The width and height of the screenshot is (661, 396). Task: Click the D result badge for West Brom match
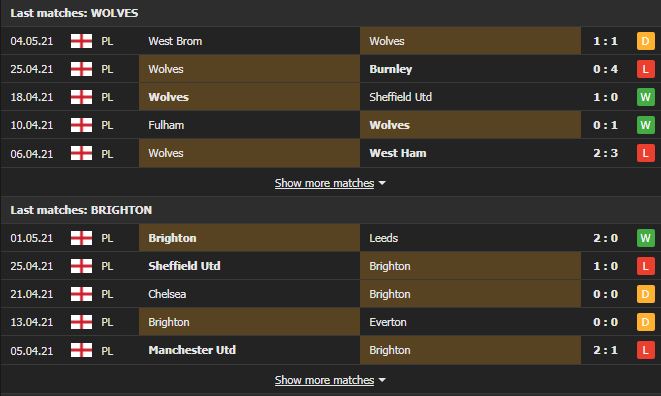click(645, 41)
